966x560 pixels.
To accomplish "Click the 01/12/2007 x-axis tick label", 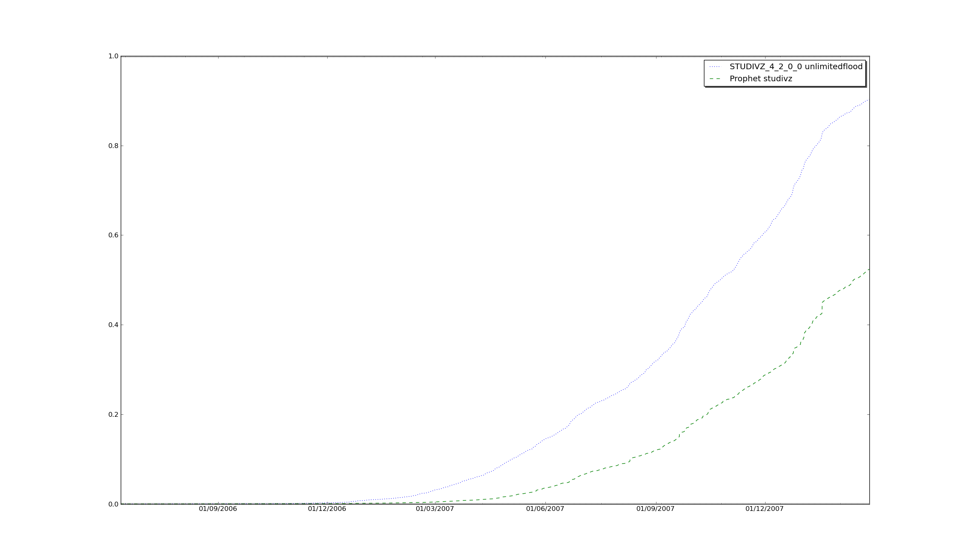I will pyautogui.click(x=764, y=509).
